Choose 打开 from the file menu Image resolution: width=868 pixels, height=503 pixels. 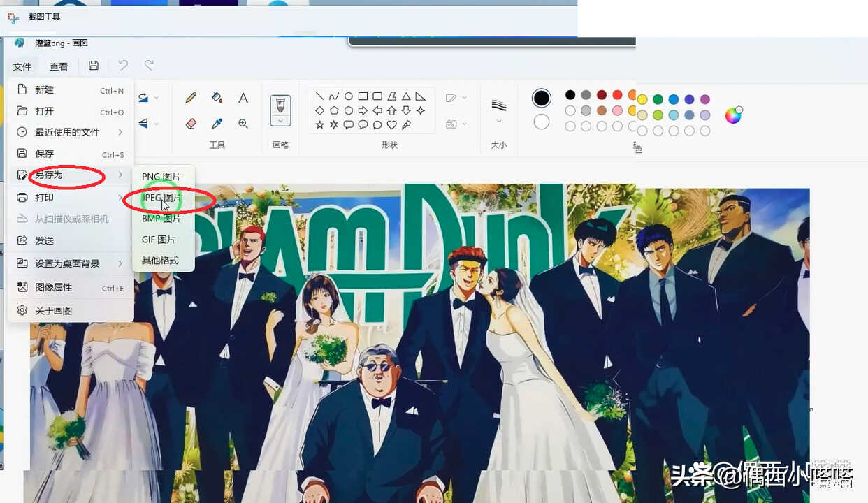pos(70,111)
